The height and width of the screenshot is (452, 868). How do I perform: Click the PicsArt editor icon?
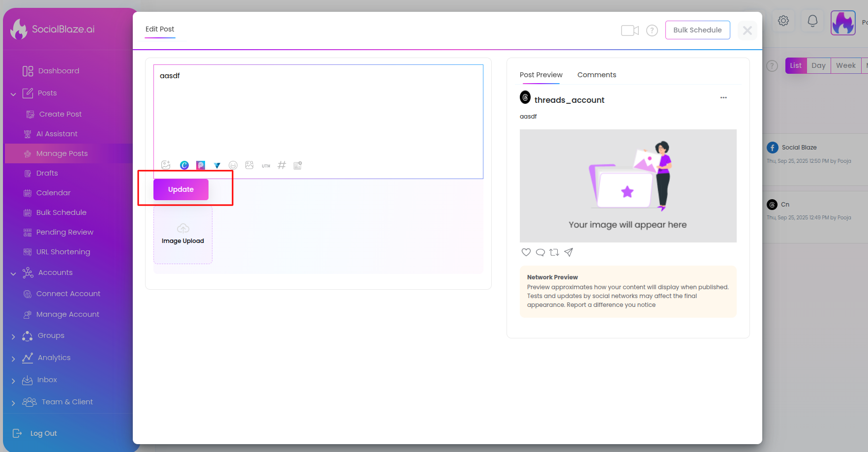coord(201,165)
